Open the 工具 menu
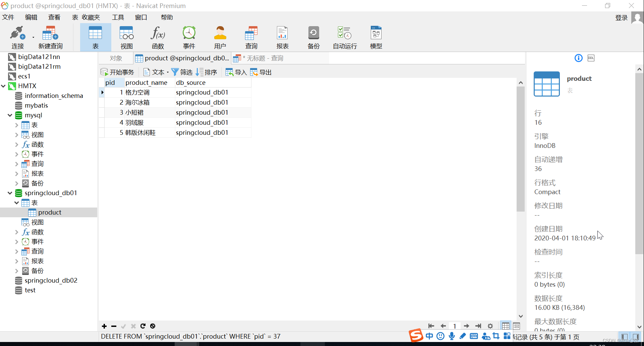Image resolution: width=644 pixels, height=346 pixels. coord(118,17)
